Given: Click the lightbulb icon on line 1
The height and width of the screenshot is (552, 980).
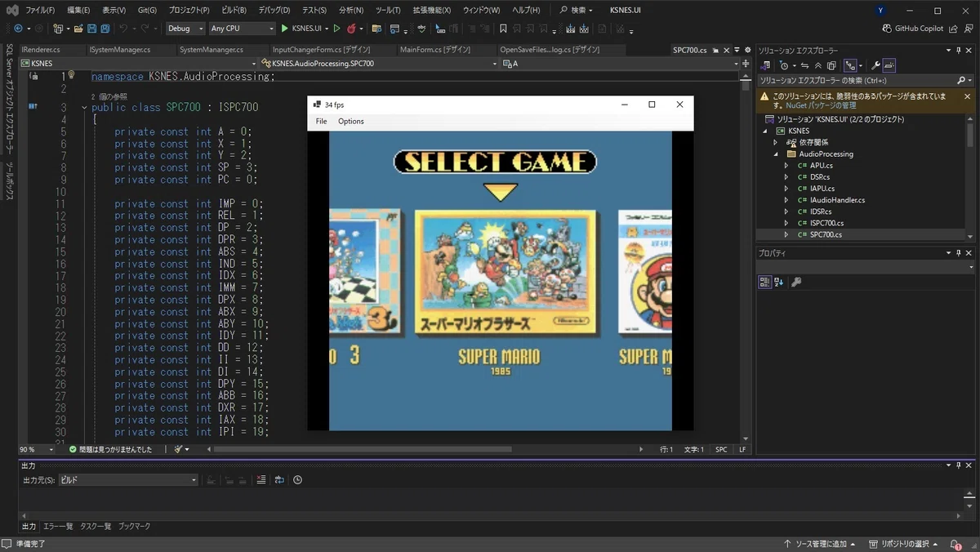Looking at the screenshot, I should pyautogui.click(x=71, y=75).
